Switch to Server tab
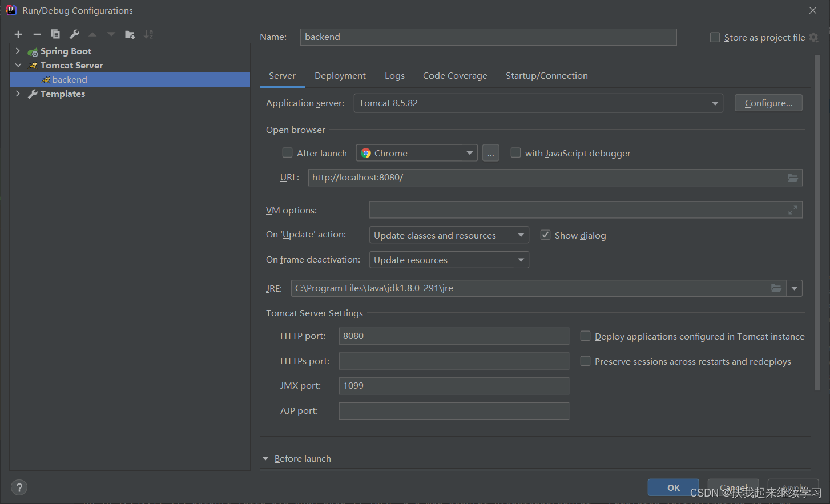Viewport: 830px width, 504px height. point(282,76)
